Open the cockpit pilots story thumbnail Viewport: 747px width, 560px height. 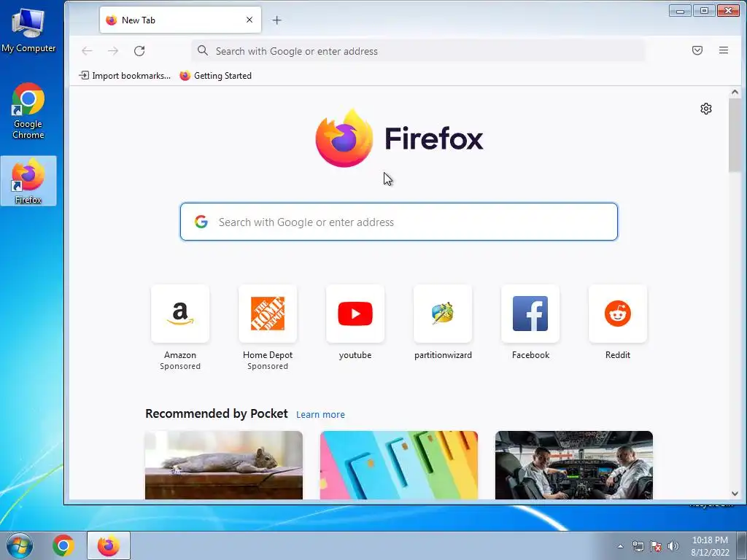[x=574, y=465]
